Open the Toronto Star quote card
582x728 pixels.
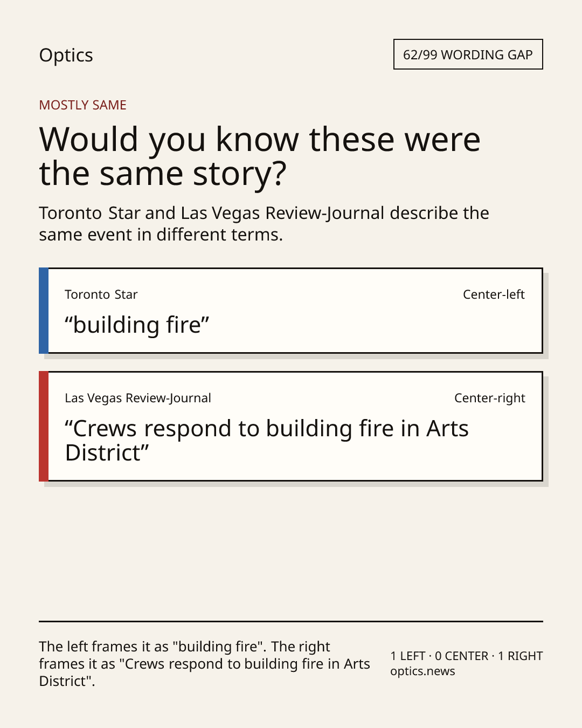290,311
